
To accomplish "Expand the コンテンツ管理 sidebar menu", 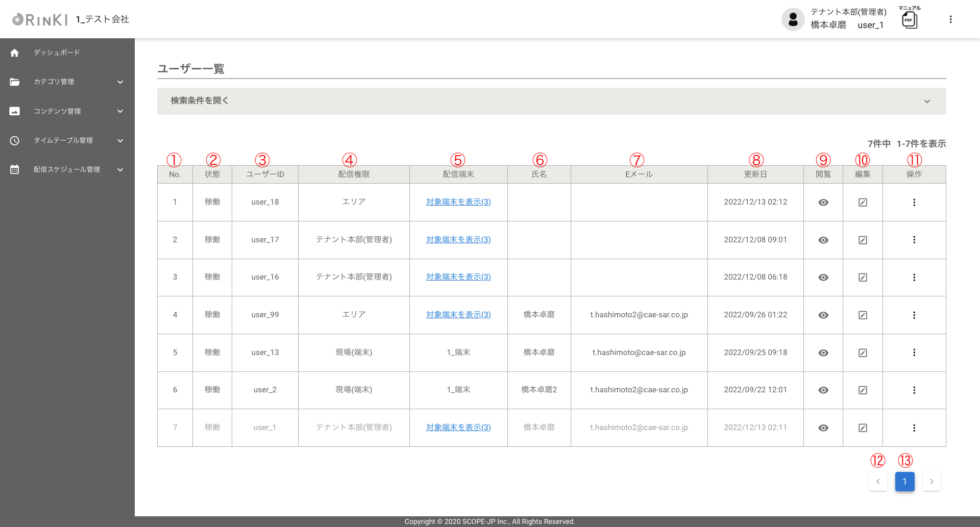I will (x=67, y=111).
